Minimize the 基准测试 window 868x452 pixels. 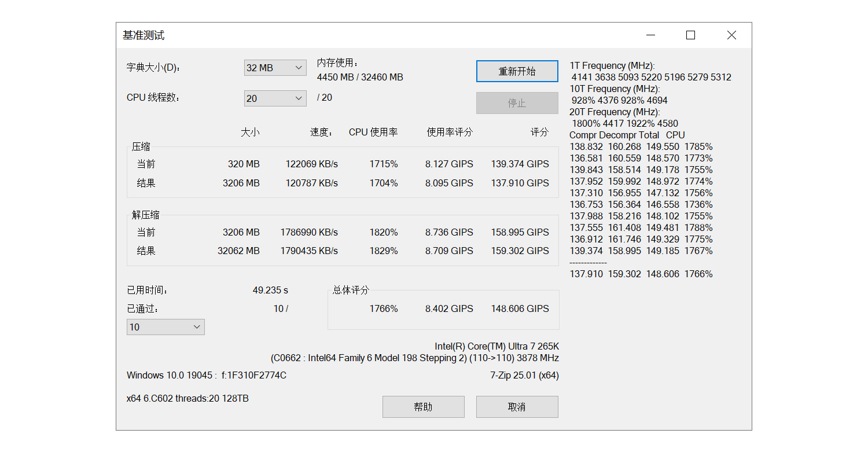tap(650, 35)
